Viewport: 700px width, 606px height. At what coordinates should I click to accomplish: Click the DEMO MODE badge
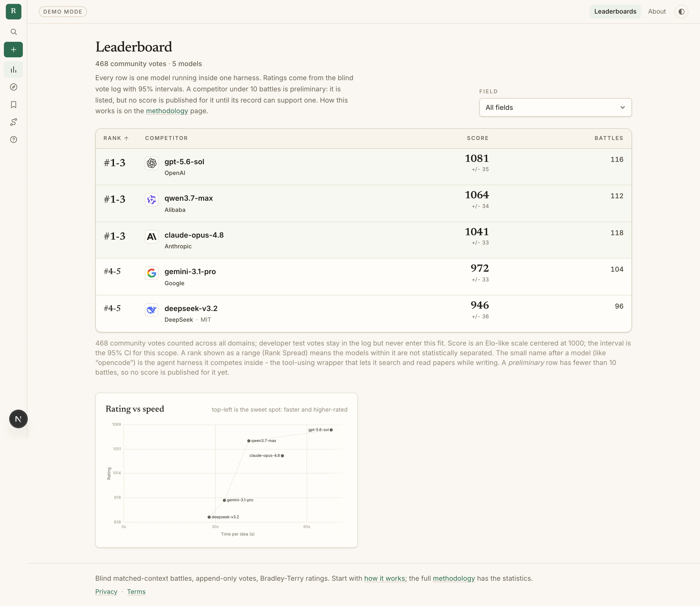(63, 11)
